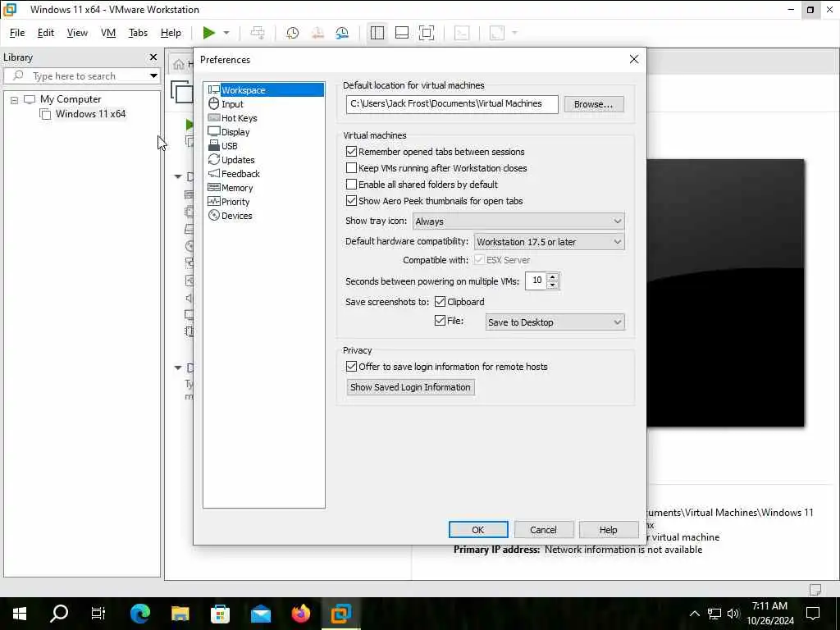This screenshot has width=840, height=630.
Task: Click the seconds between VMs value field
Action: [x=536, y=281]
